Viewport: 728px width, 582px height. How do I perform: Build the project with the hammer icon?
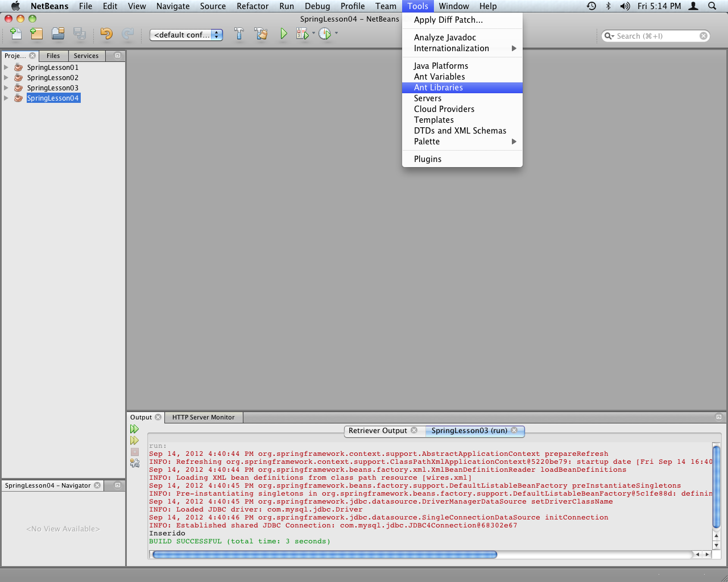[239, 34]
